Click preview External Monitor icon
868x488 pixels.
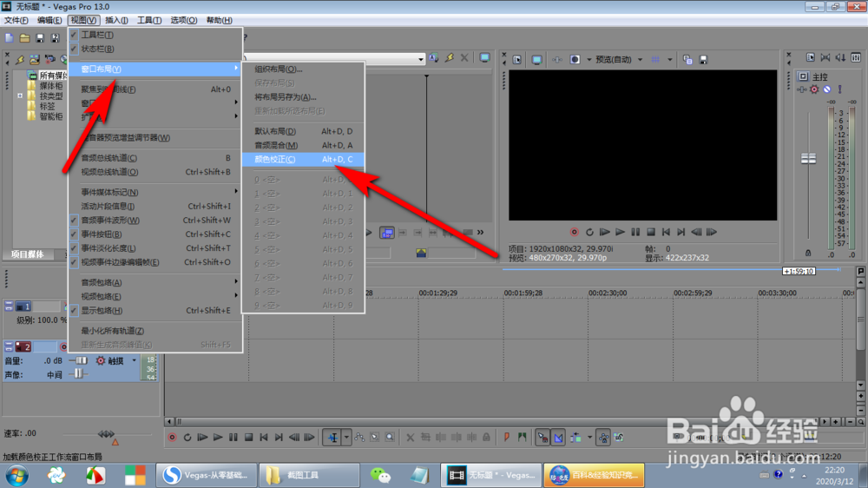pyautogui.click(x=536, y=59)
